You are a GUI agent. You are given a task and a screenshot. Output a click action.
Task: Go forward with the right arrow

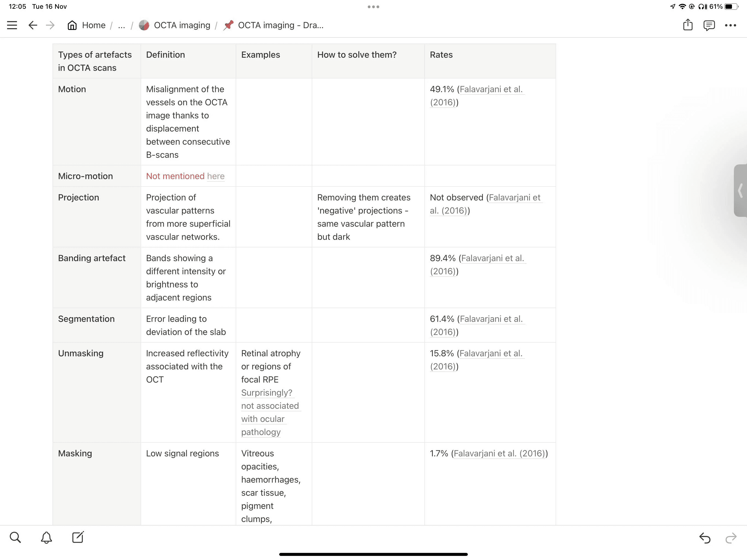point(50,25)
